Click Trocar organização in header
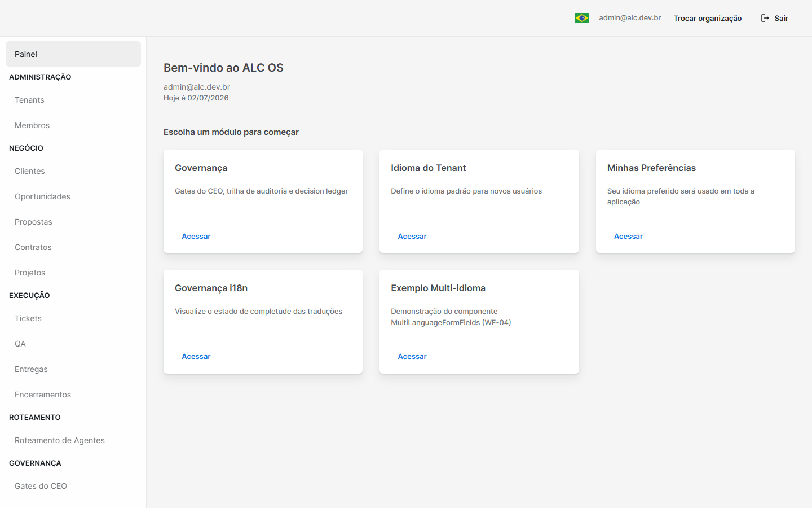Screen dimensions: 812x508 click(708, 18)
